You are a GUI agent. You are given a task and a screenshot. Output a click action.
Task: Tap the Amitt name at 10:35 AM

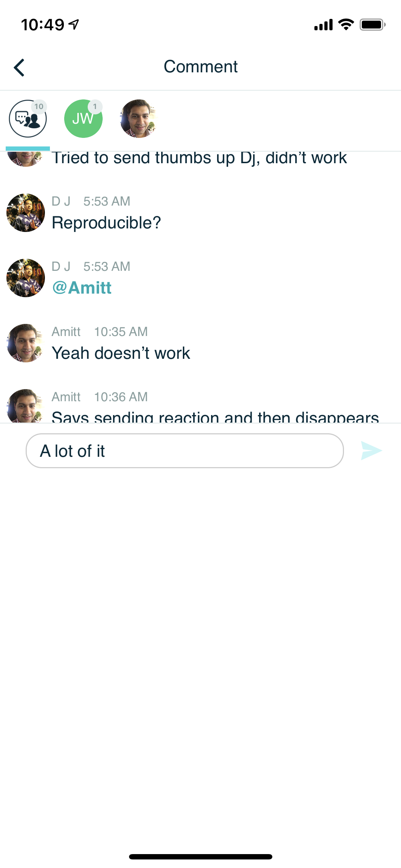[66, 332]
